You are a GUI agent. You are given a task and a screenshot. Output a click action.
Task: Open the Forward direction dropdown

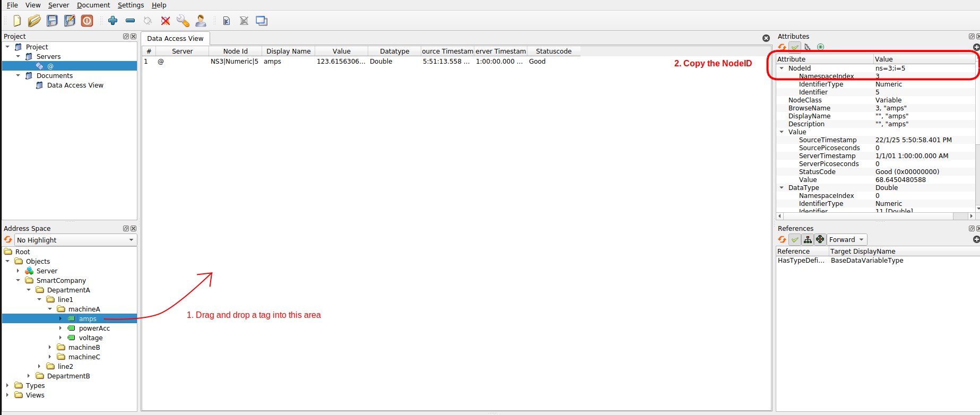(x=847, y=240)
